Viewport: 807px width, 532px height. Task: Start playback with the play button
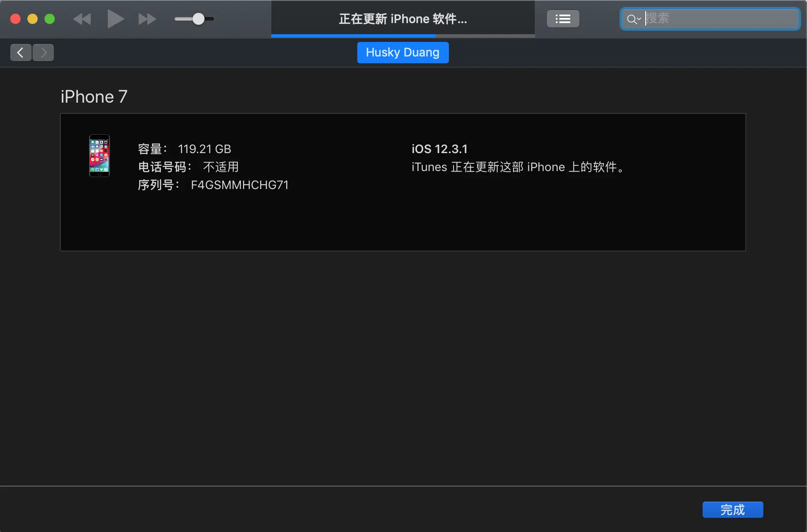115,19
